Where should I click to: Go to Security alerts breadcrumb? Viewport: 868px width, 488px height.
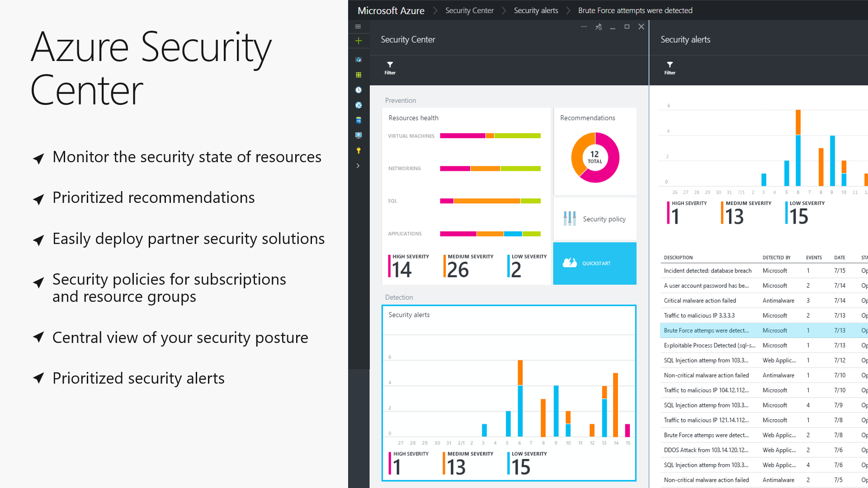point(536,10)
